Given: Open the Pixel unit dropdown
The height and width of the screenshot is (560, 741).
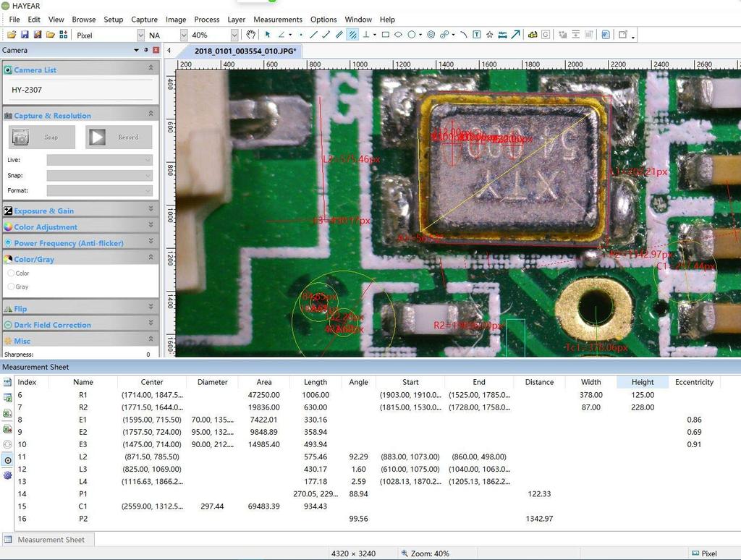Looking at the screenshot, I should pyautogui.click(x=140, y=35).
